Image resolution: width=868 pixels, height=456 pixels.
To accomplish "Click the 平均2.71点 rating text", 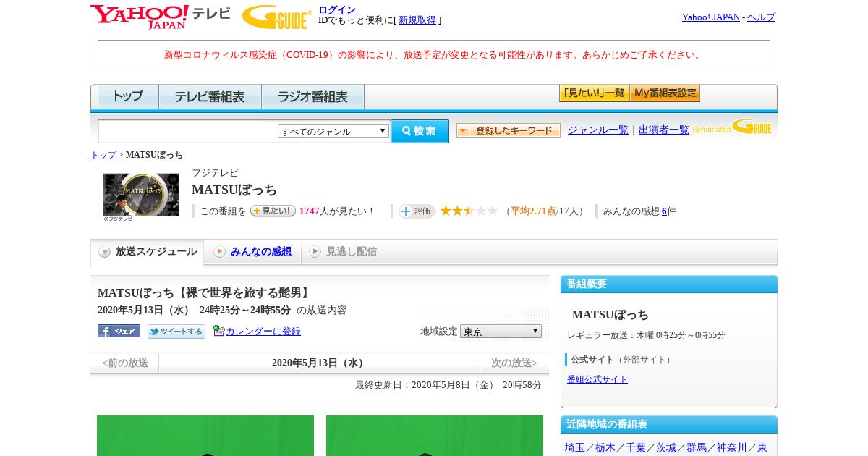I will click(x=533, y=211).
